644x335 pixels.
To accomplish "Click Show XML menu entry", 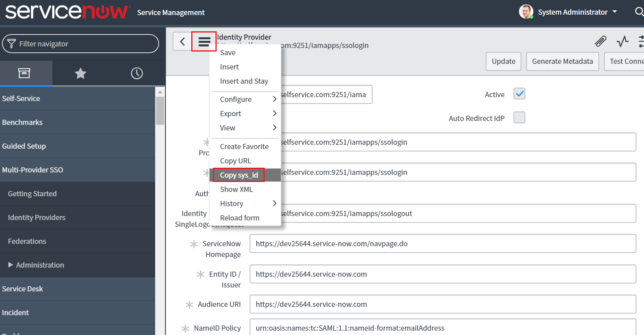I will [245, 189].
